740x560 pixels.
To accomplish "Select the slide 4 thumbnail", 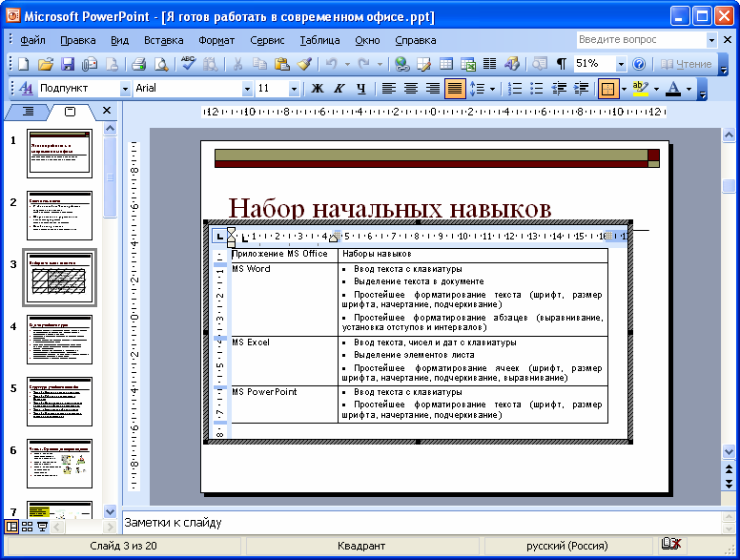I will tap(59, 340).
